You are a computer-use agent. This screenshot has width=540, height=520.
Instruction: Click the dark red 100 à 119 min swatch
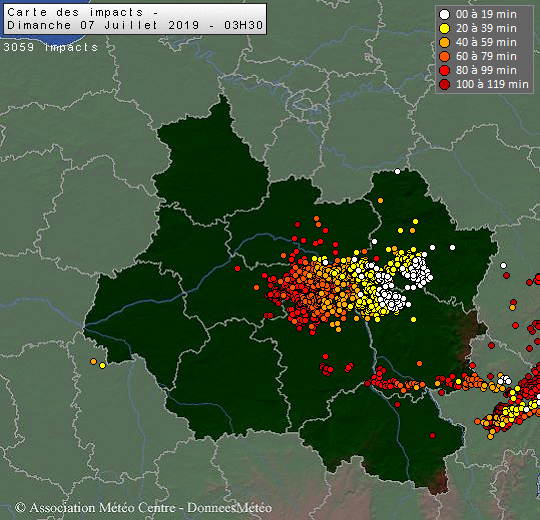(445, 84)
